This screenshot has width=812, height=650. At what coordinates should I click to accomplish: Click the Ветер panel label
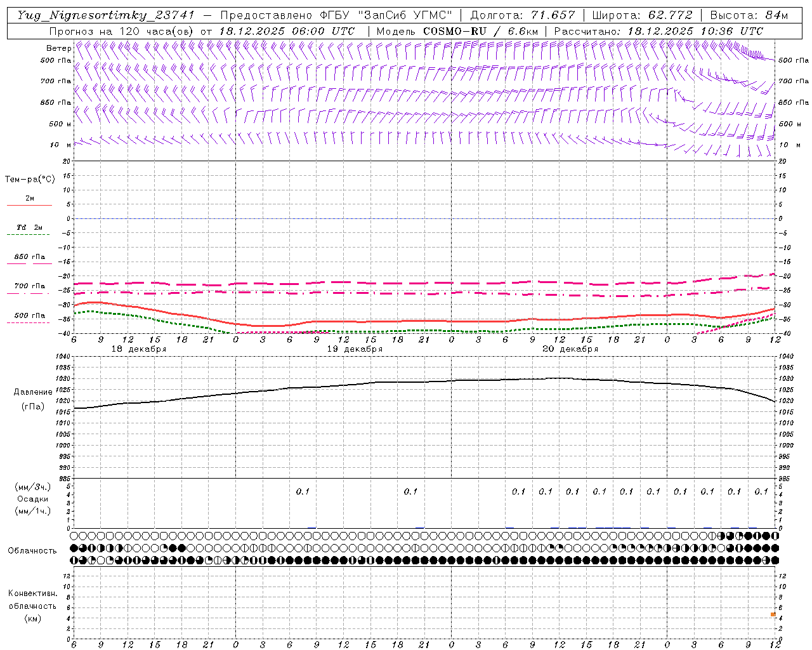coord(59,48)
